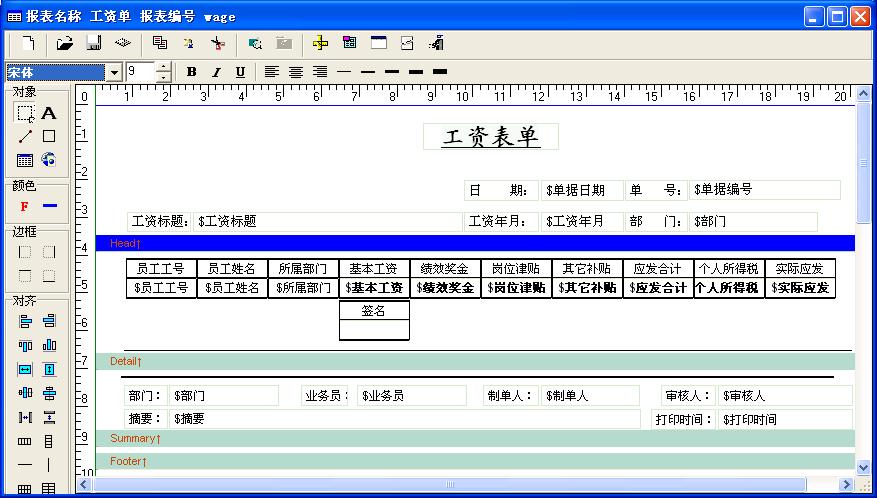Toggle bold formatting

(x=190, y=72)
